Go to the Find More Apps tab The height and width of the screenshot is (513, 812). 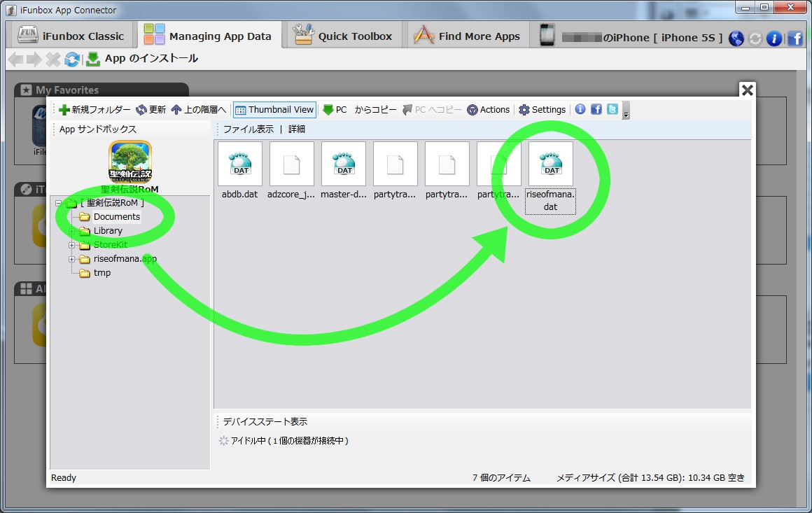click(x=467, y=36)
